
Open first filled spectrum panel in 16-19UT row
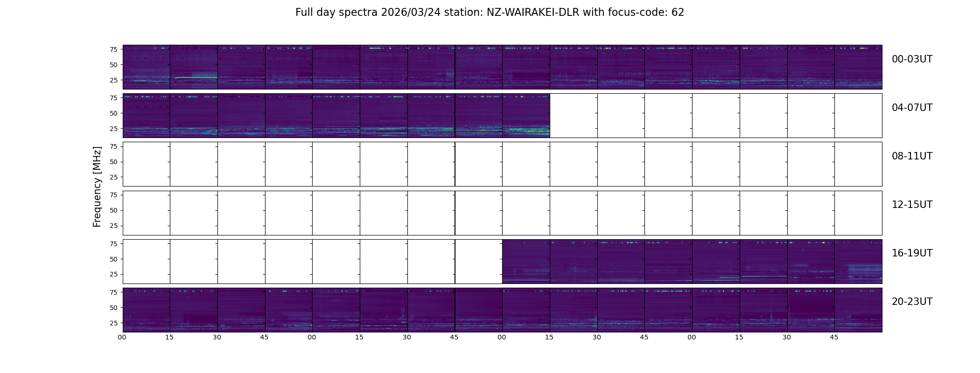(526, 261)
